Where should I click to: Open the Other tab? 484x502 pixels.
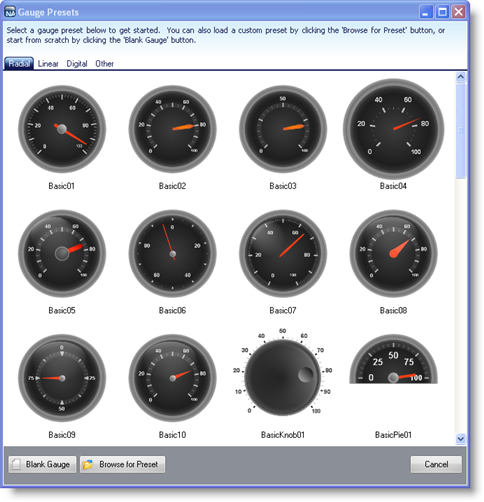(x=104, y=64)
